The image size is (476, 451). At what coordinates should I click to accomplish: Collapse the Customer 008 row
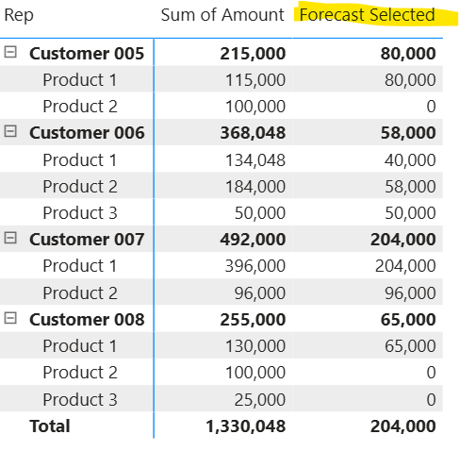[10, 318]
